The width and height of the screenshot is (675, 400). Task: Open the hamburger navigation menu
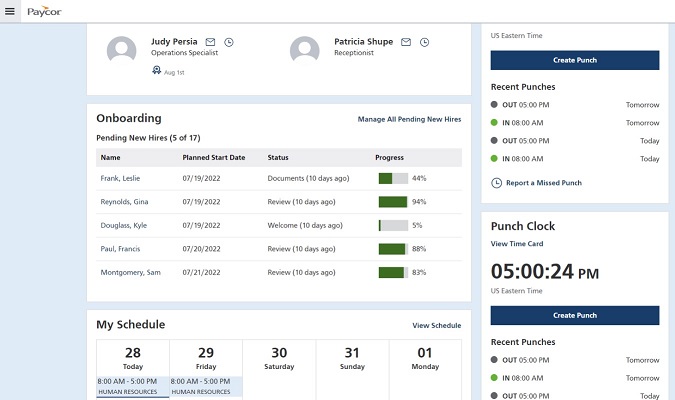coord(10,11)
